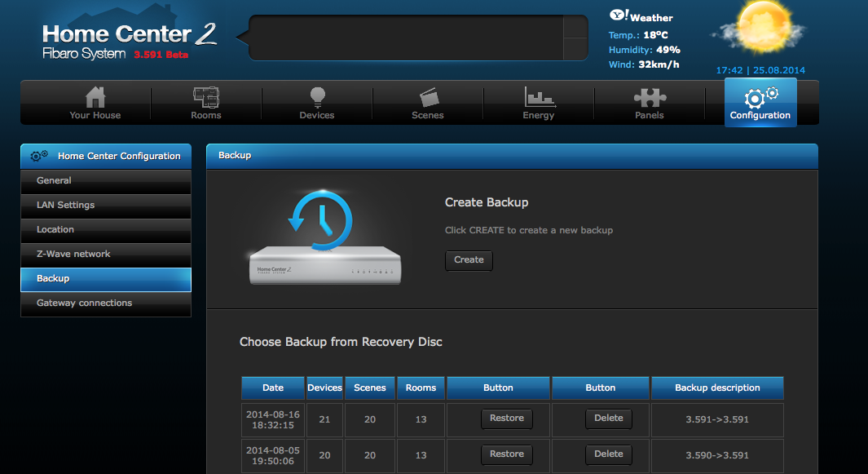This screenshot has width=868, height=474.
Task: Open the Panels puzzle icon
Action: (650, 98)
